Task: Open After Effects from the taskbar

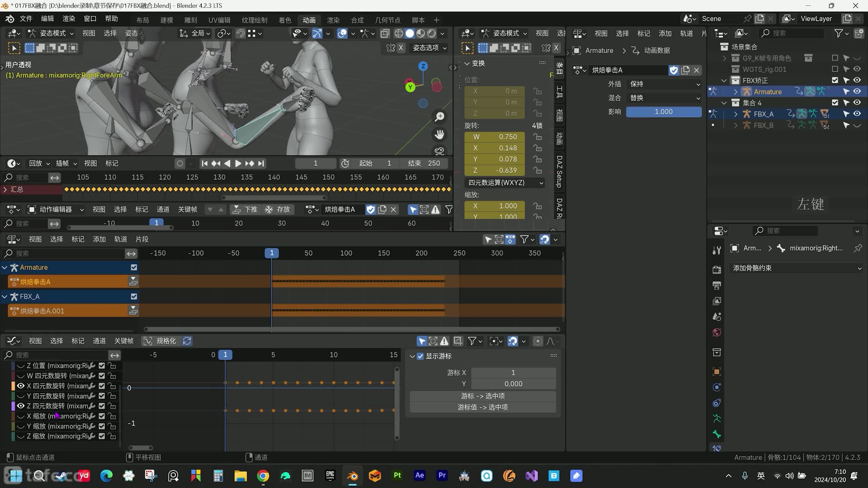Action: tap(420, 476)
